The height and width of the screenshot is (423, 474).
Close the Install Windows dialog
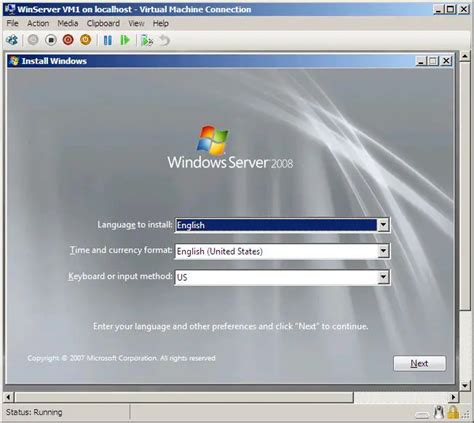446,61
